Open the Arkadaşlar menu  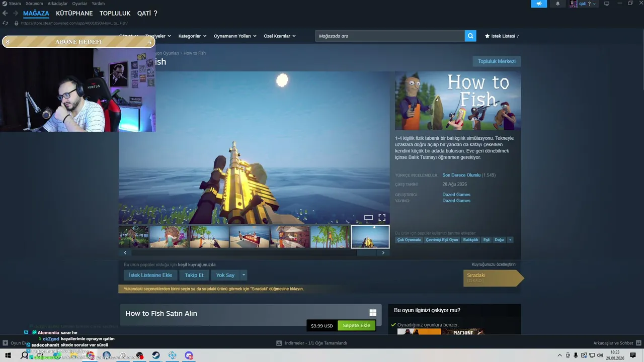(57, 4)
